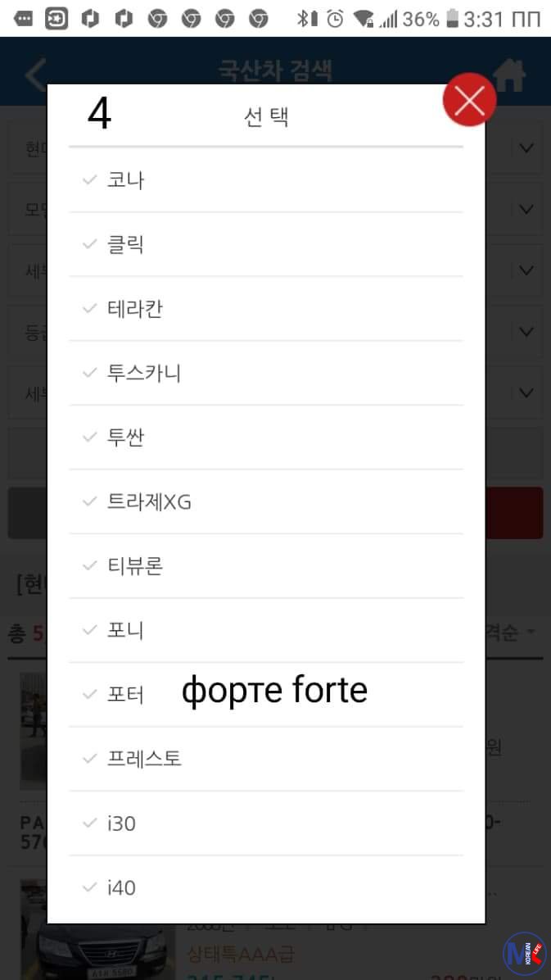The image size is (551, 980).
Task: Tap the battery icon in status bar
Action: pyautogui.click(x=452, y=18)
